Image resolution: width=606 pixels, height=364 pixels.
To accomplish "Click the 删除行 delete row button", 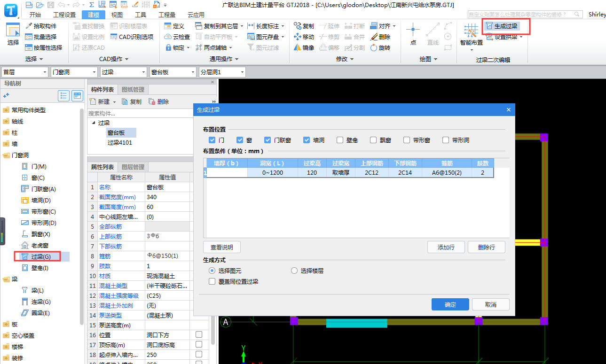I will [487, 247].
